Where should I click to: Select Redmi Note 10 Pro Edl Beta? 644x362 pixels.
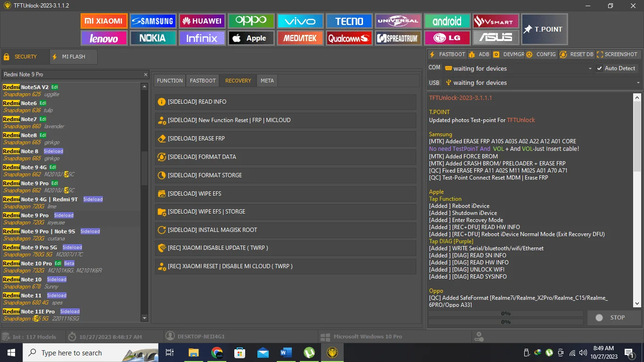(x=71, y=267)
